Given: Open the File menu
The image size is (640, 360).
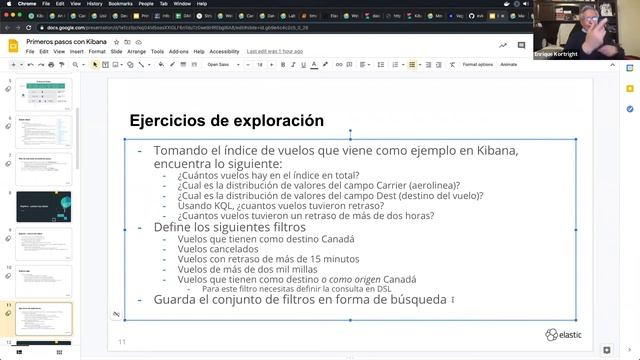Looking at the screenshot, I should point(30,51).
